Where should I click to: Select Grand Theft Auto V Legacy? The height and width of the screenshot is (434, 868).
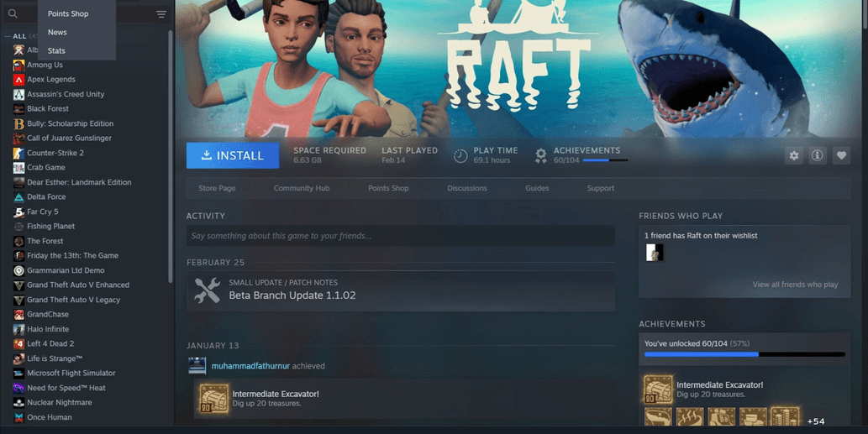74,300
